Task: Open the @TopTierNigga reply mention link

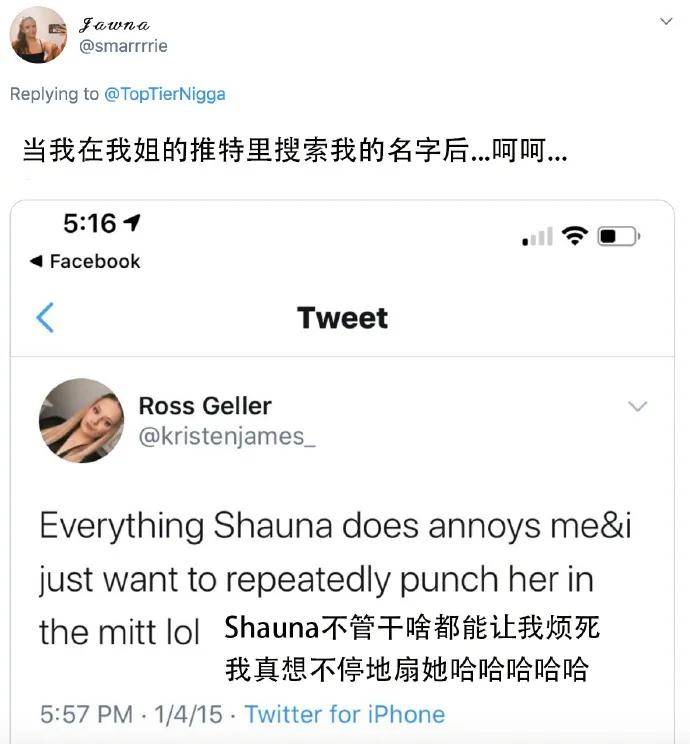Action: pos(165,94)
